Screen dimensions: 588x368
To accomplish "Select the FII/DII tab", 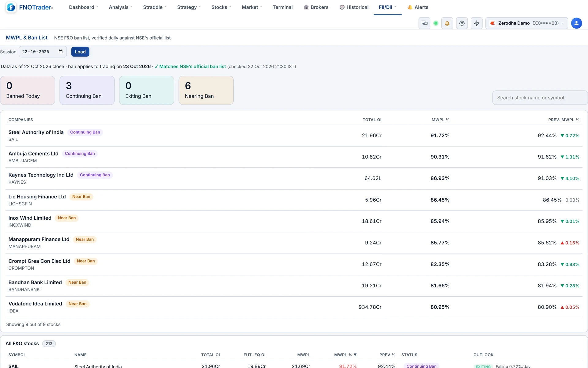I will point(387,7).
